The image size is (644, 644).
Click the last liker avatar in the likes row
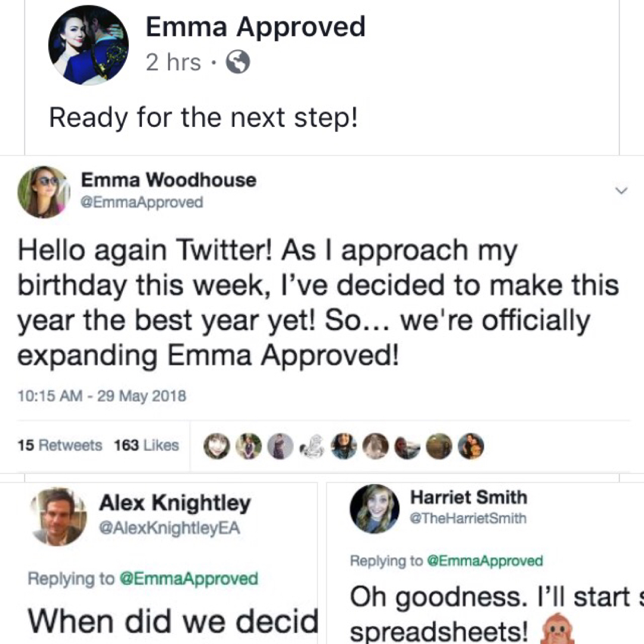(x=470, y=445)
